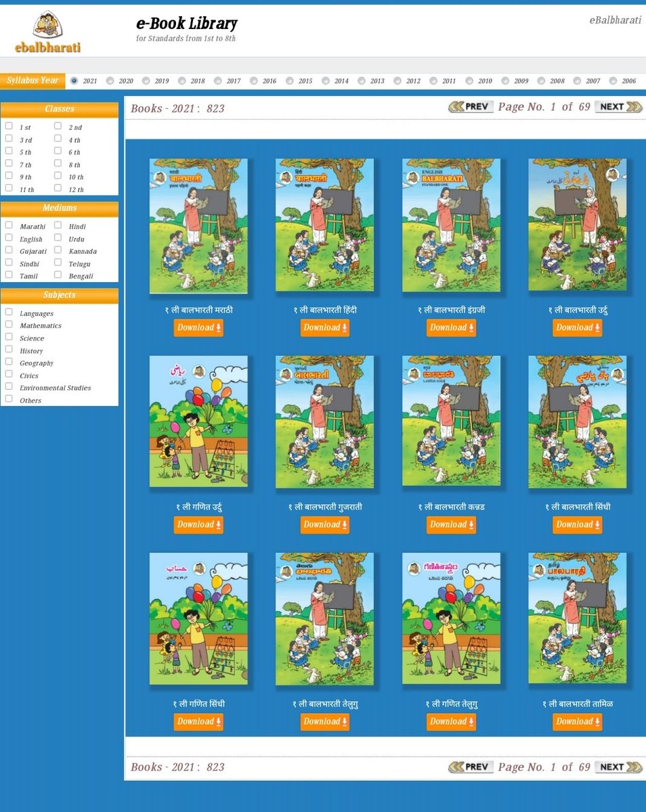
Task: Download १ ली बालभारती कन्नड book
Action: pyautogui.click(x=451, y=524)
